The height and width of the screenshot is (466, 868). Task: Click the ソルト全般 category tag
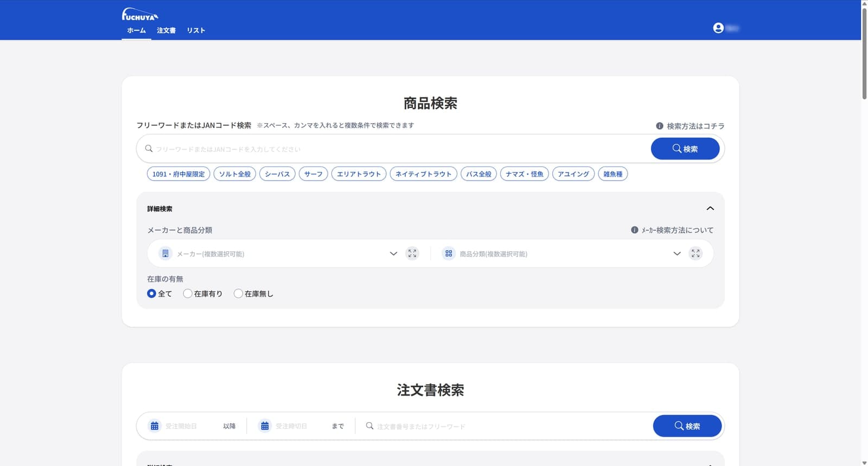[234, 174]
